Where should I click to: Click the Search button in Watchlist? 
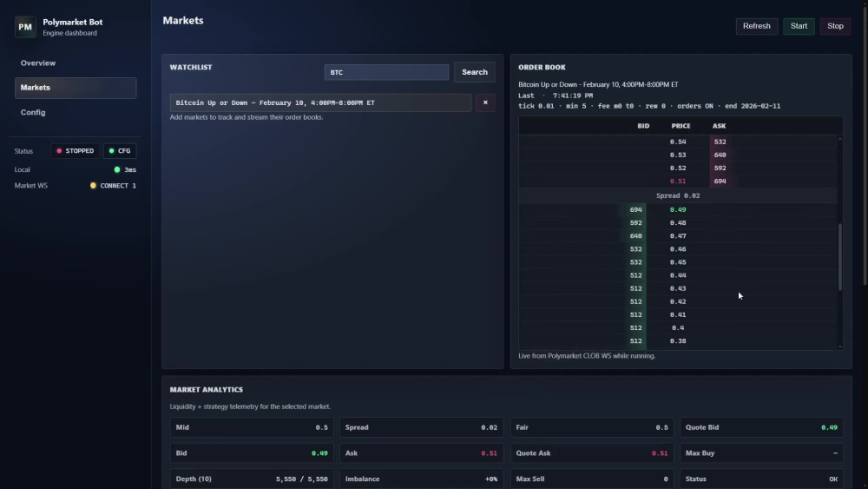tap(475, 72)
